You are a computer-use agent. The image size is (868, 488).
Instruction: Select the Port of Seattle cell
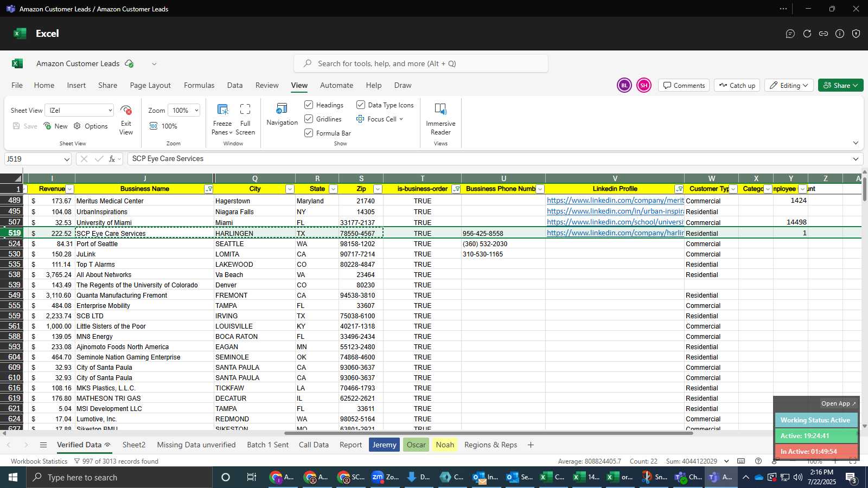(x=145, y=244)
